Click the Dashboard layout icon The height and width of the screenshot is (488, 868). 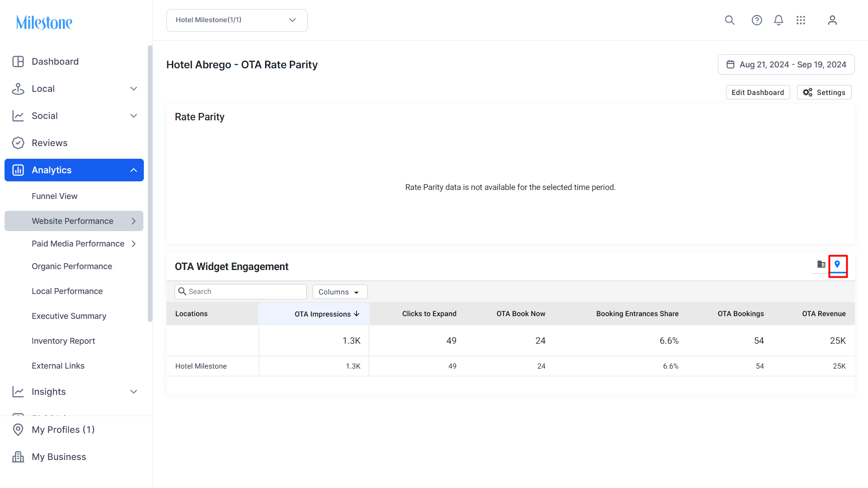pos(18,62)
